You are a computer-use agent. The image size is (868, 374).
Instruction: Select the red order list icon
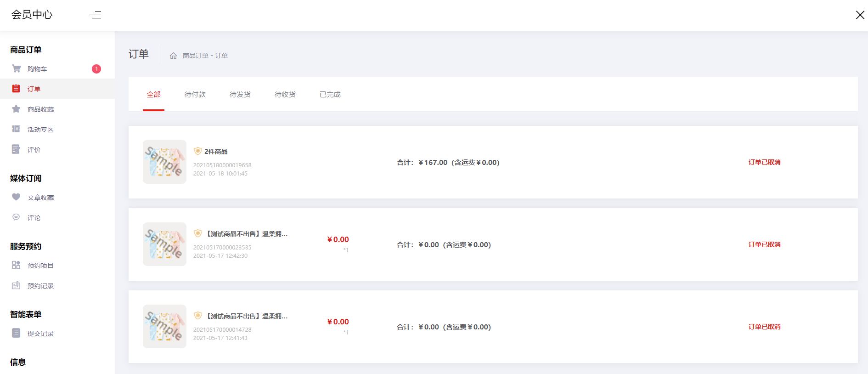(x=16, y=89)
